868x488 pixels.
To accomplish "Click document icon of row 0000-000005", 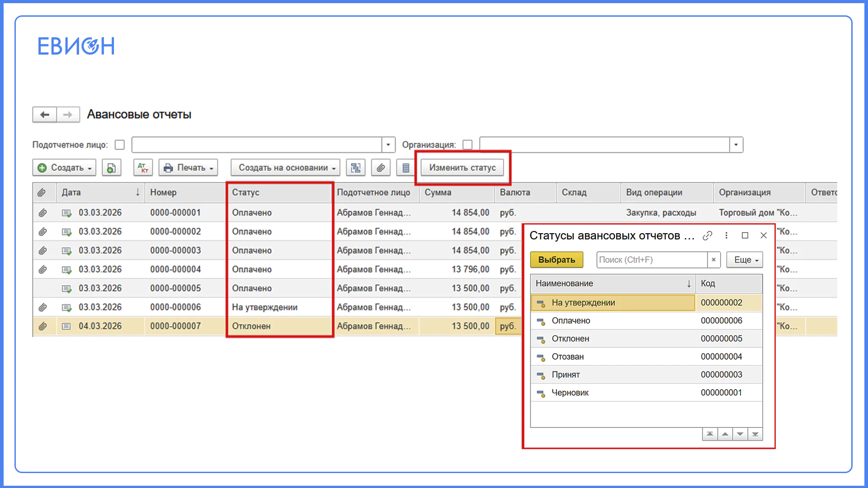I will click(66, 288).
